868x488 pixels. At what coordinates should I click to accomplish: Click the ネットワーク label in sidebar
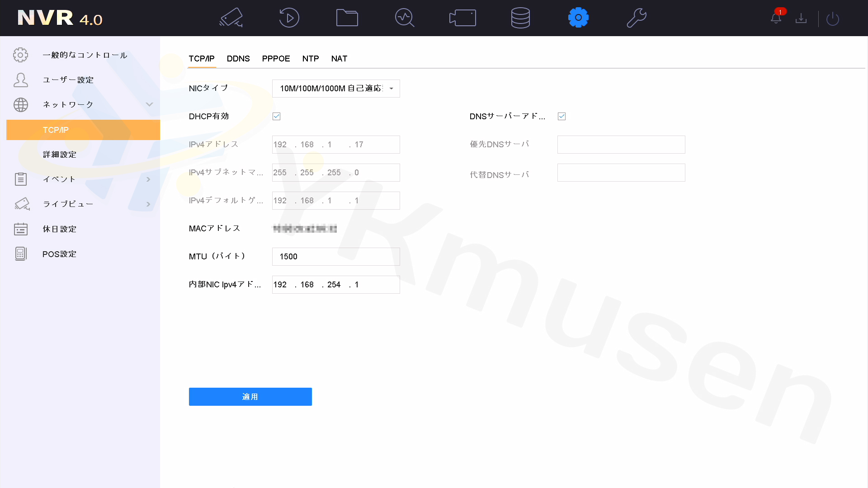68,105
